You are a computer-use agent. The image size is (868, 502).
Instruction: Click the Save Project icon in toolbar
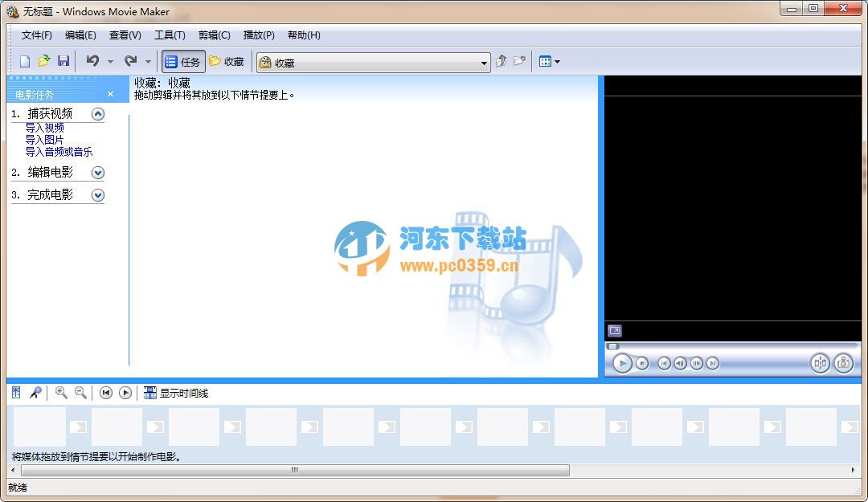click(x=63, y=61)
